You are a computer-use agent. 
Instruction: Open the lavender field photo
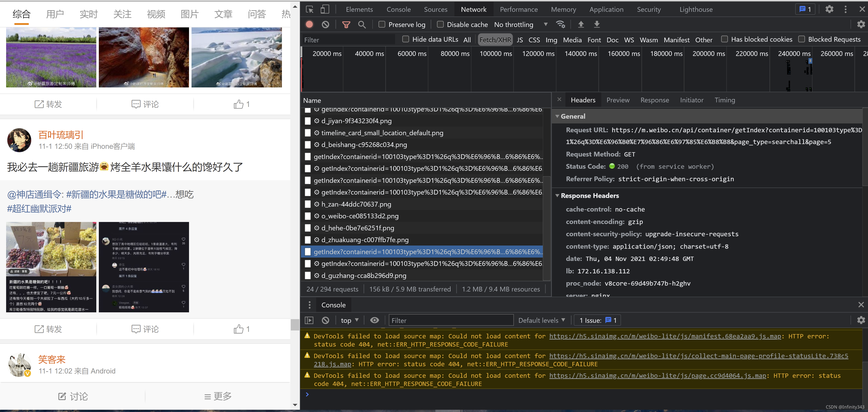click(51, 57)
